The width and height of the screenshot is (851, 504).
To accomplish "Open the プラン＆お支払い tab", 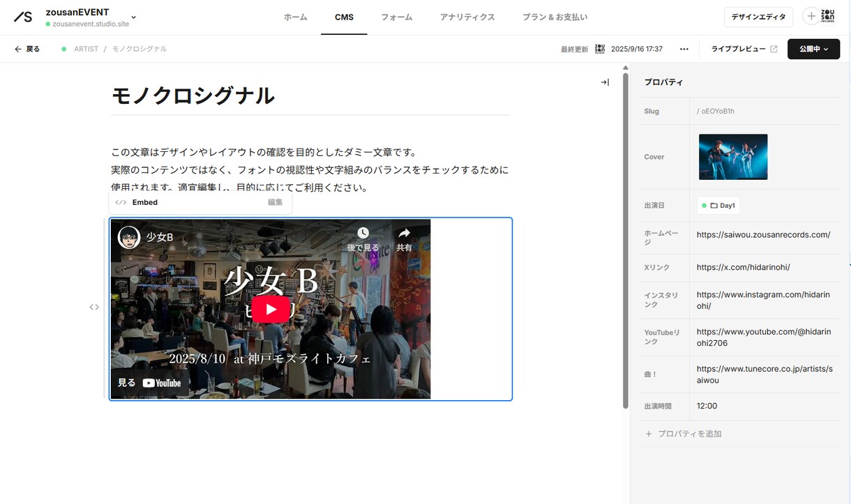I will click(555, 17).
